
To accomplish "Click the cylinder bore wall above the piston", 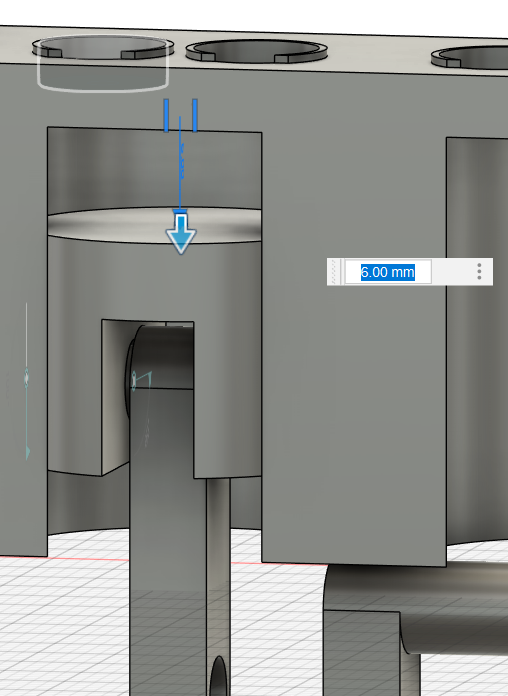I will point(154,171).
